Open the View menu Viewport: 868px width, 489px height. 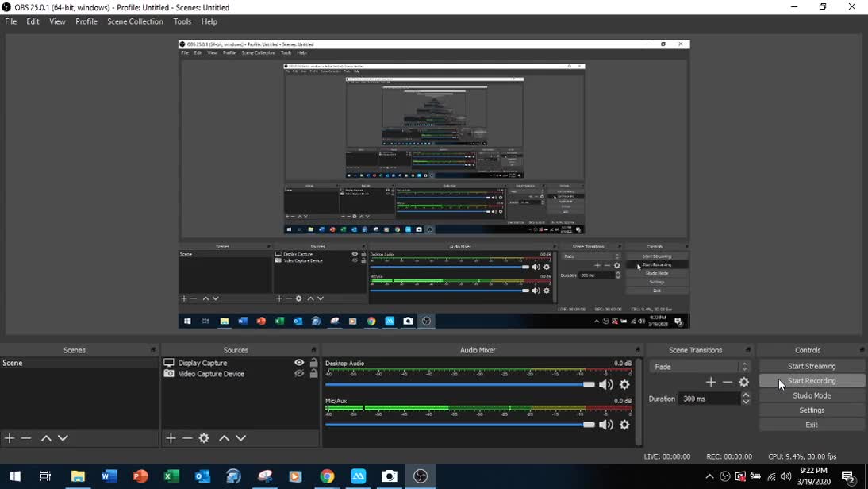point(58,21)
